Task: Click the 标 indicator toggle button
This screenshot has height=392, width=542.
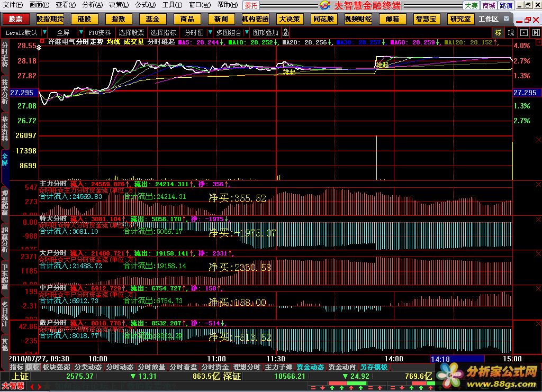Action: tap(498, 32)
